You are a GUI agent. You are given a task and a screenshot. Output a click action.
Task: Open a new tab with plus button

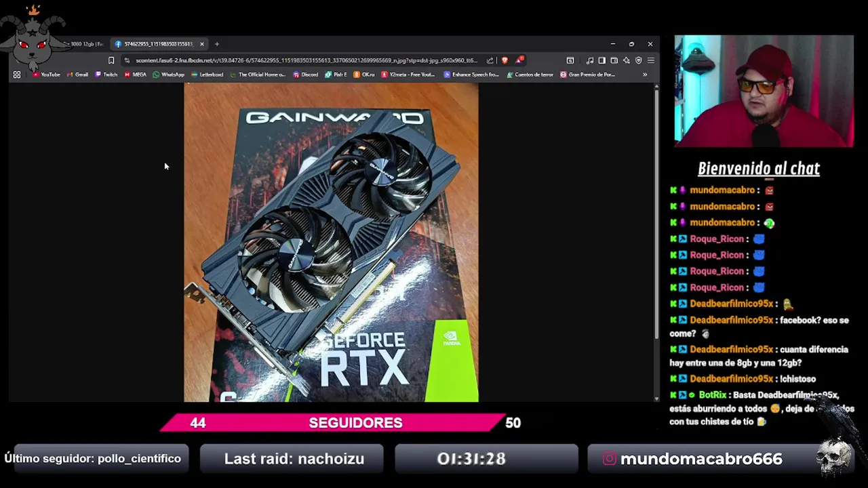tap(217, 44)
